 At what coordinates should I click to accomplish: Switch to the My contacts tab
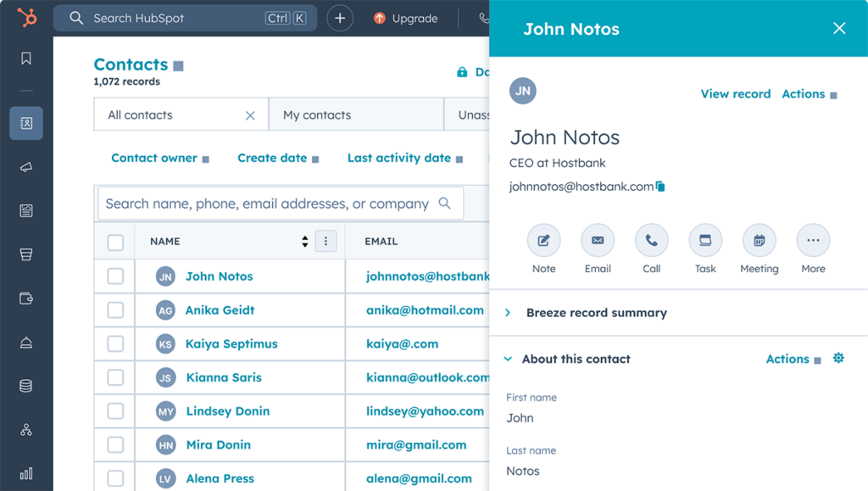coord(317,115)
